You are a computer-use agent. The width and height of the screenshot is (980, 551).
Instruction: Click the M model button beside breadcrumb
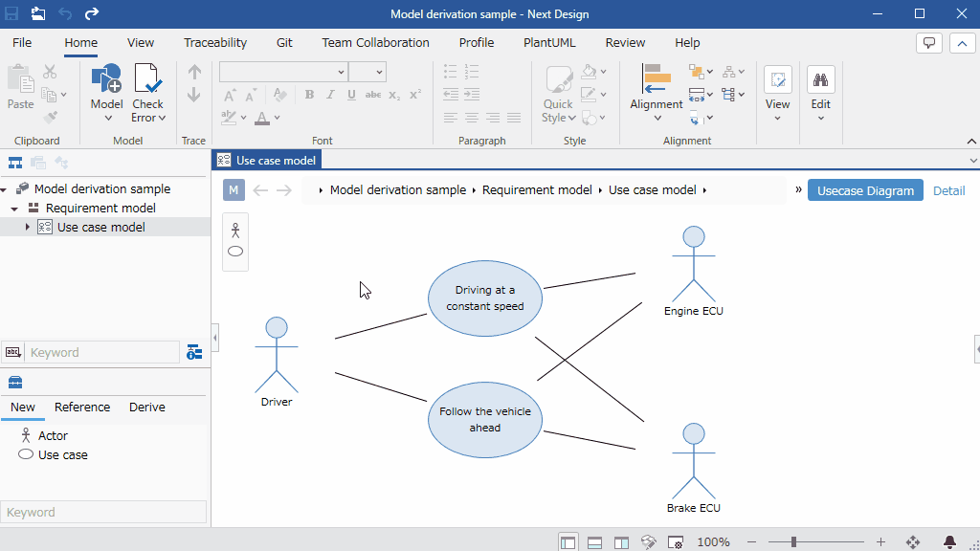[x=234, y=190]
